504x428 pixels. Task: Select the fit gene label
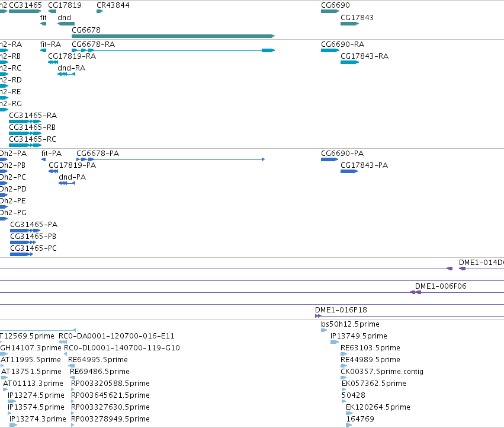pos(43,18)
